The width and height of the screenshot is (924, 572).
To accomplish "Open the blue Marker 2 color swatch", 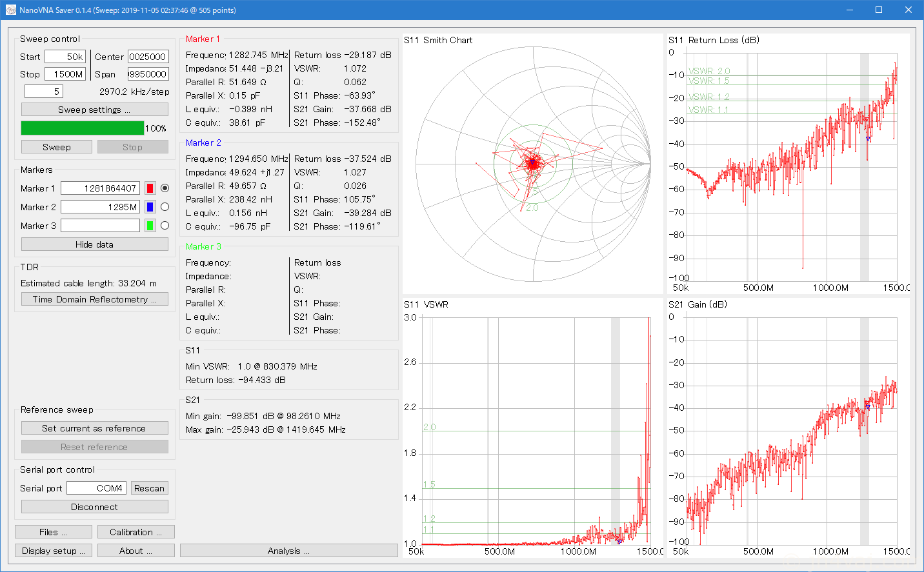I will click(x=150, y=207).
